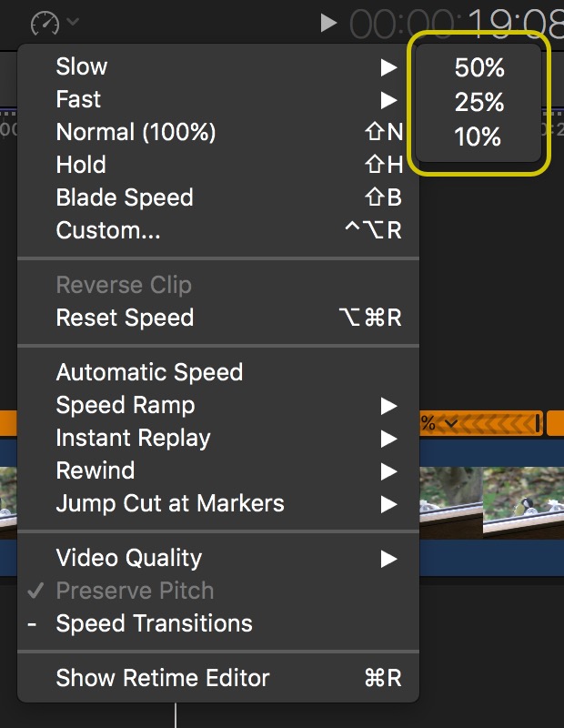Open the Fast submenu arrow
564x728 pixels.
point(388,100)
